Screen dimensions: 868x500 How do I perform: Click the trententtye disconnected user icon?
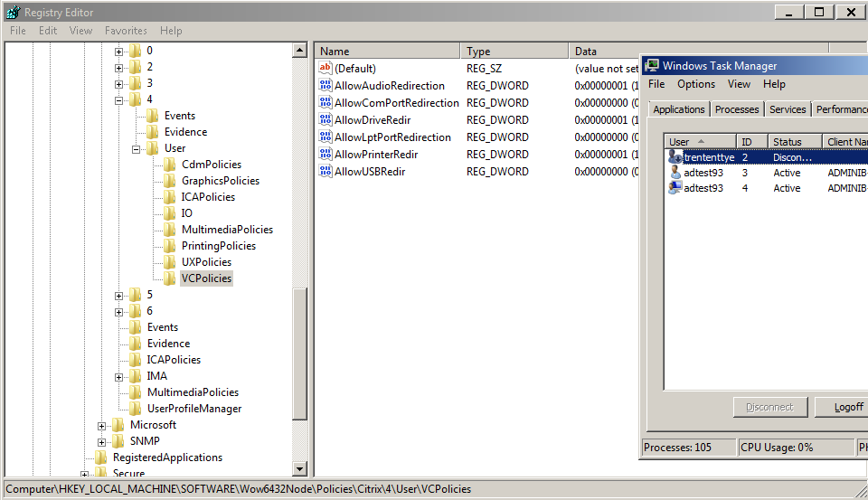[675, 156]
